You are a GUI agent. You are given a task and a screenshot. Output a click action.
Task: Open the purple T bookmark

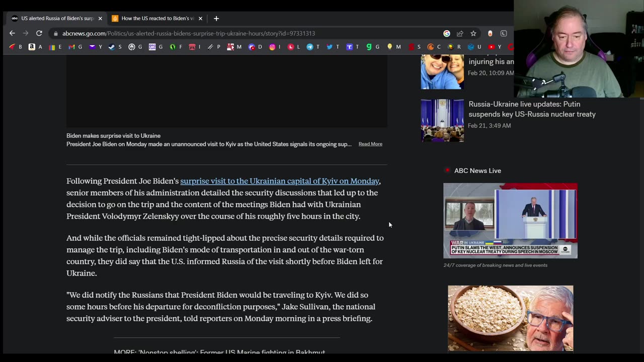point(352,47)
